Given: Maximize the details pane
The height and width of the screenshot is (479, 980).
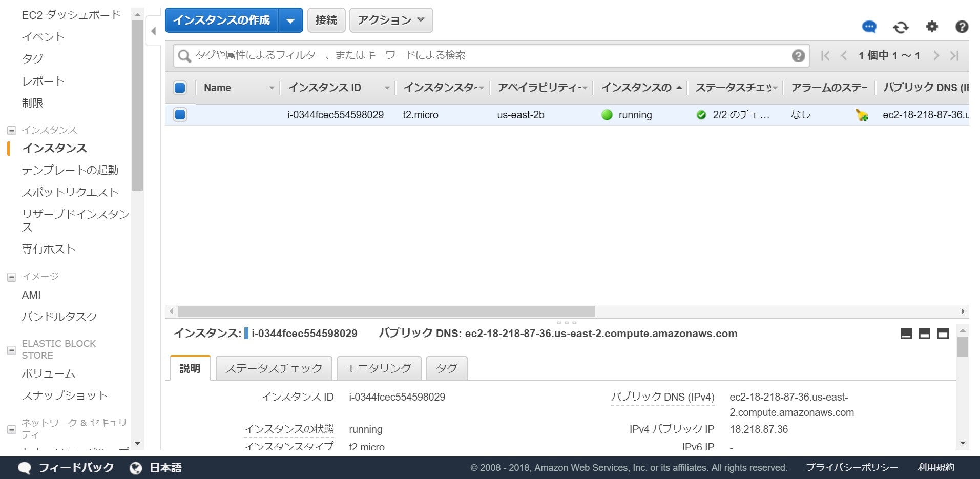Looking at the screenshot, I should [943, 334].
